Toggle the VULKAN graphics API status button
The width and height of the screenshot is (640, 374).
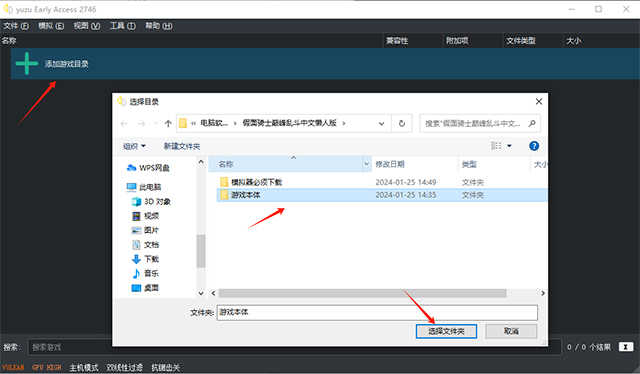click(x=13, y=367)
